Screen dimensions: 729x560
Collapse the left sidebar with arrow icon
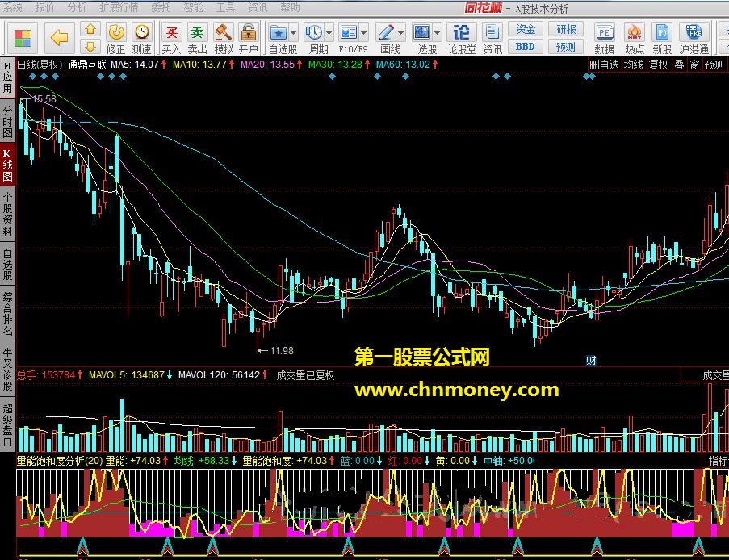pyautogui.click(x=7, y=65)
